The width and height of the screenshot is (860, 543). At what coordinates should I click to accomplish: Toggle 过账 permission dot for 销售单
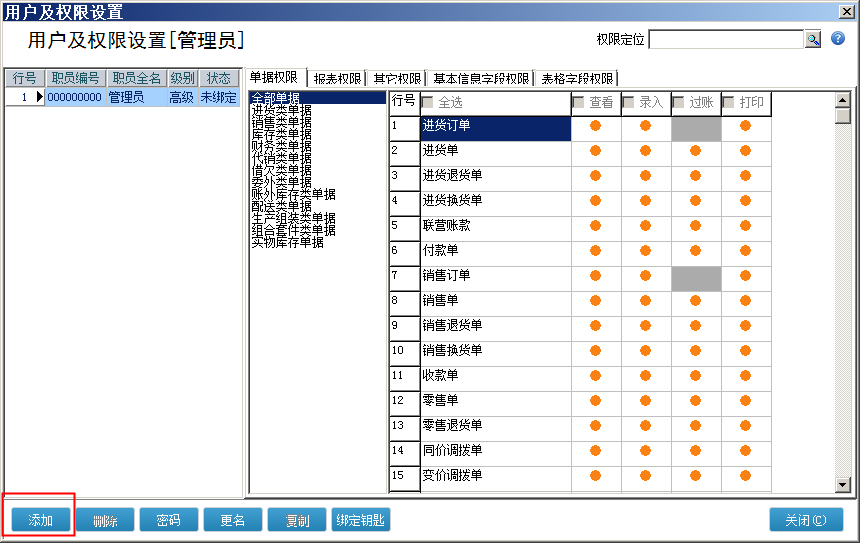click(695, 301)
